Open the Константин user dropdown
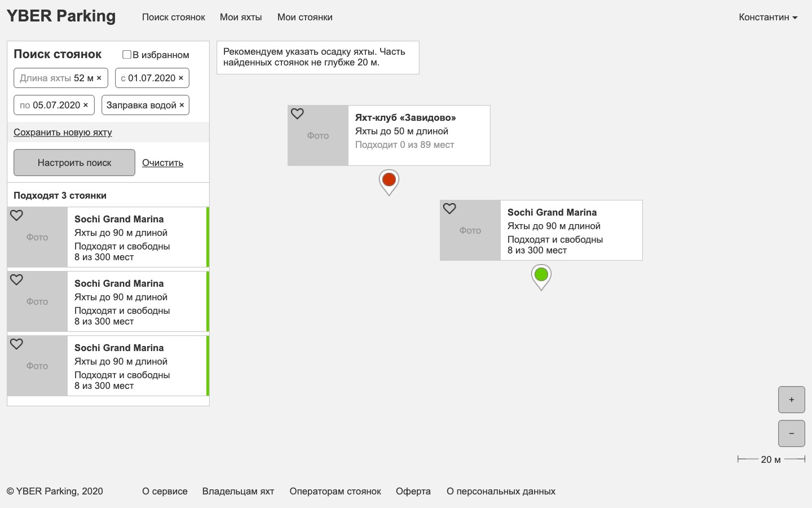812x508 pixels. click(768, 17)
